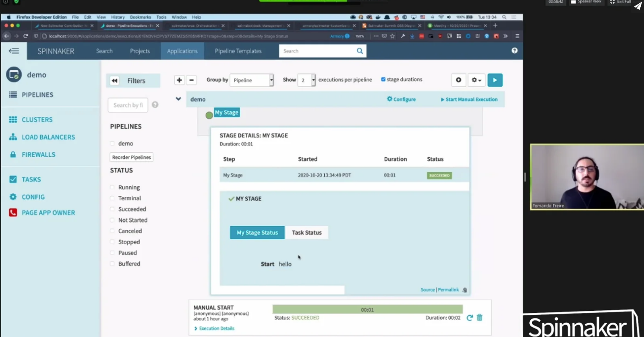Open the help icon beside the pipeline search field
The height and width of the screenshot is (337, 644).
tap(155, 105)
